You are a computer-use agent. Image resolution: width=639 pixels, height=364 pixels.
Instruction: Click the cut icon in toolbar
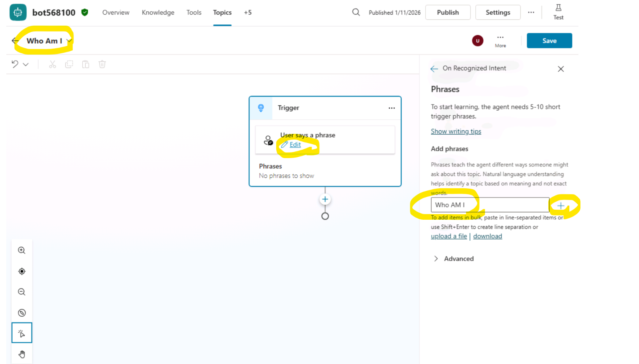(52, 64)
